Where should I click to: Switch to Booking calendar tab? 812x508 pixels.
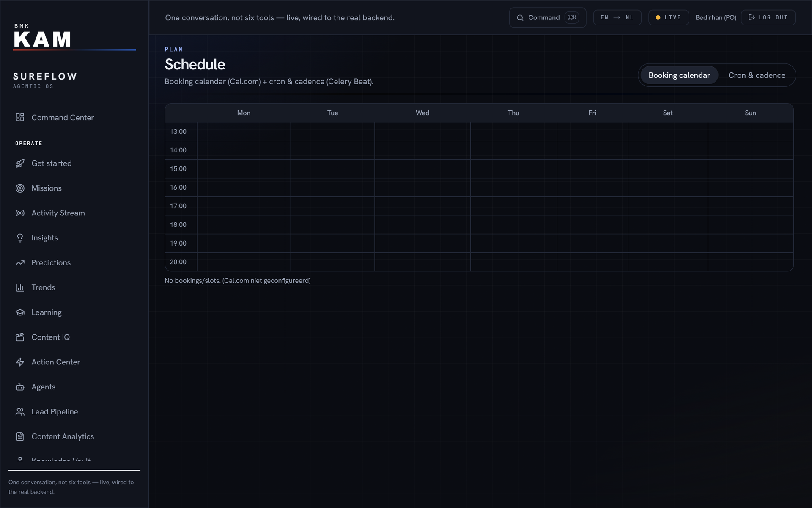pyautogui.click(x=679, y=75)
